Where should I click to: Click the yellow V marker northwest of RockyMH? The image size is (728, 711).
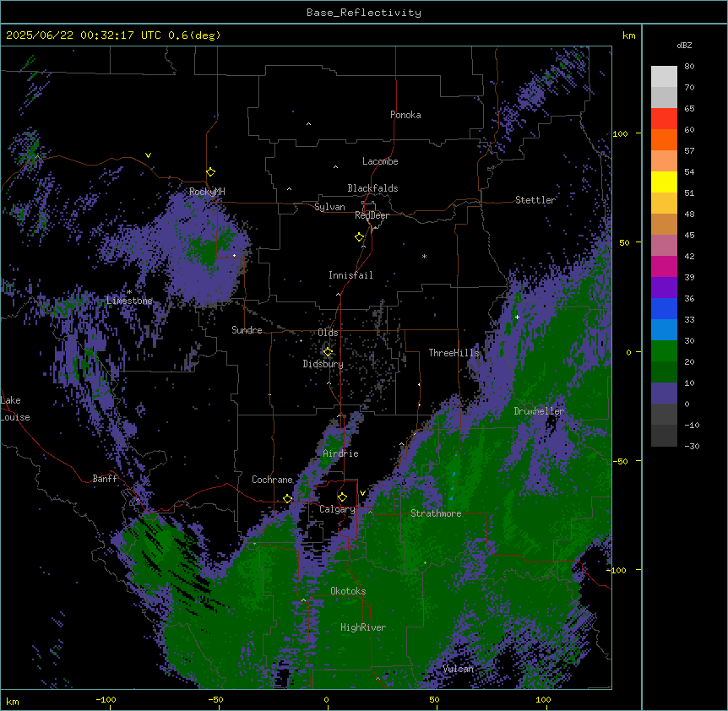(x=148, y=155)
